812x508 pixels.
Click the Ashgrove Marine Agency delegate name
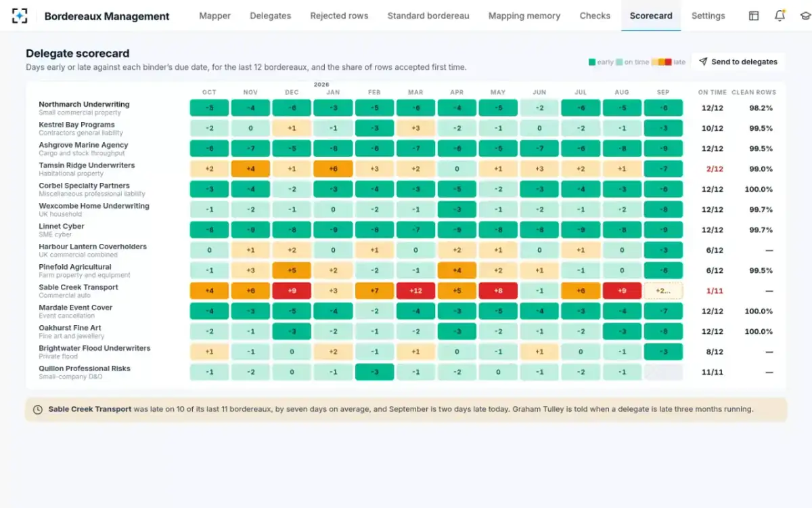point(83,145)
